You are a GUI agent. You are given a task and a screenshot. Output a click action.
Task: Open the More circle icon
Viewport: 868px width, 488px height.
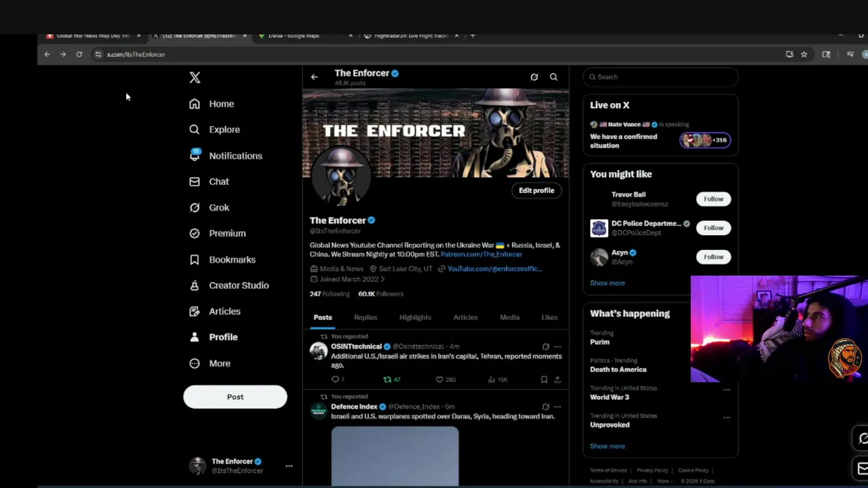pyautogui.click(x=195, y=363)
